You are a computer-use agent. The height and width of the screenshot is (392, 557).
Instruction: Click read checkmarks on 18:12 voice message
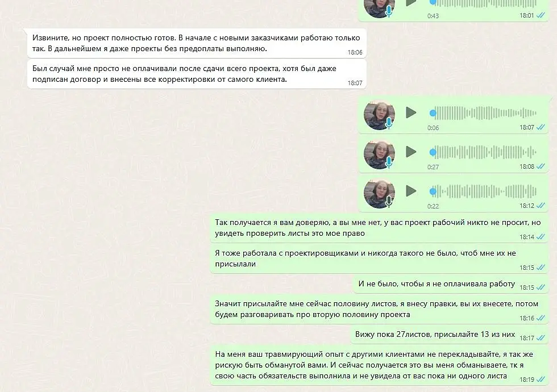(x=541, y=205)
